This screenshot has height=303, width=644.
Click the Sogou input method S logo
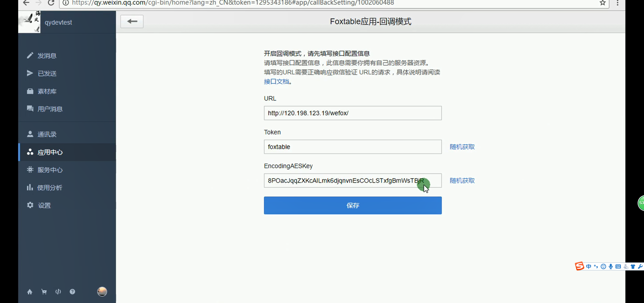click(580, 266)
